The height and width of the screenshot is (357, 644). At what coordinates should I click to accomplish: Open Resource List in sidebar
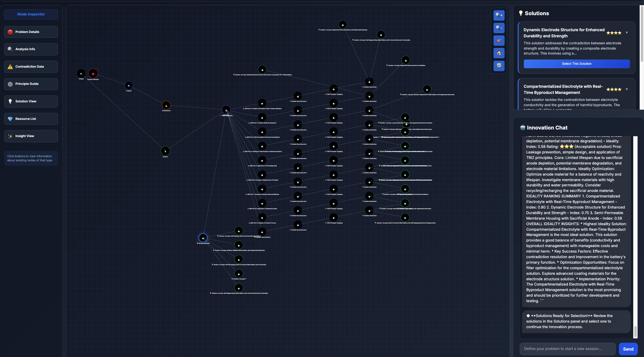pyautogui.click(x=31, y=119)
